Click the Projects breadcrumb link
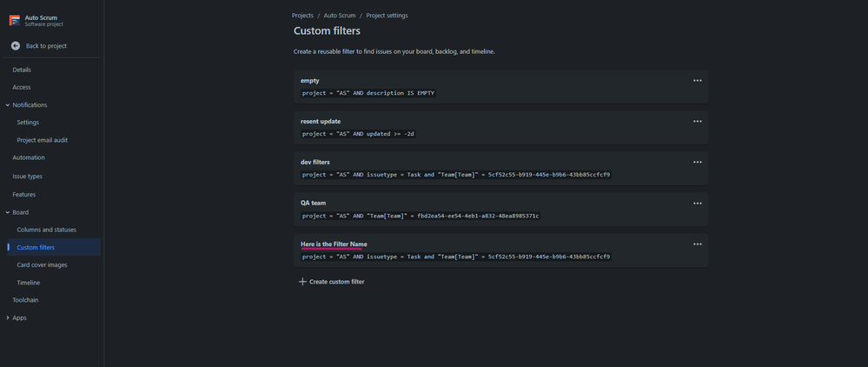868x367 pixels. pos(303,16)
